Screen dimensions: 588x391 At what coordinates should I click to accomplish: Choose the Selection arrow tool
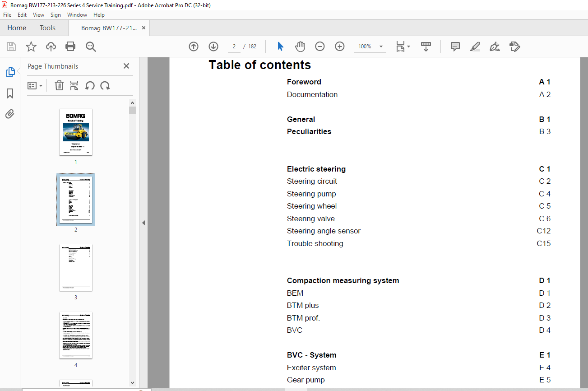click(x=280, y=47)
